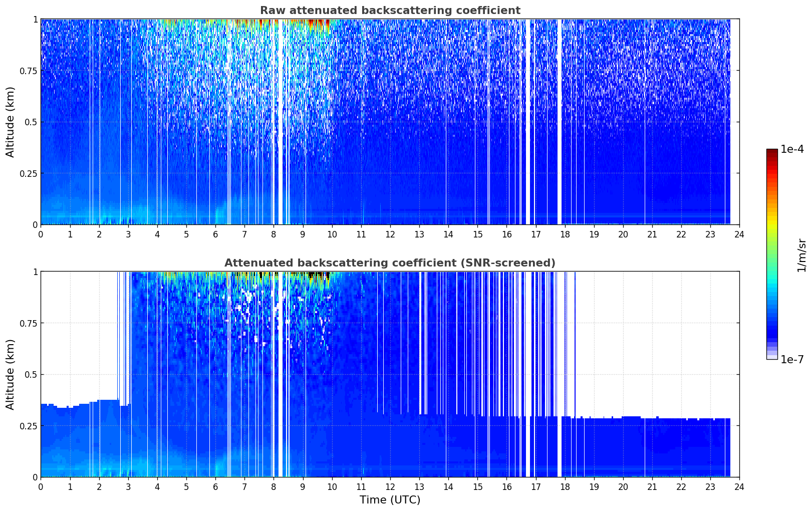Select hour 18 tick on bottom plot's time axis
This screenshot has width=812, height=511.
565,486
